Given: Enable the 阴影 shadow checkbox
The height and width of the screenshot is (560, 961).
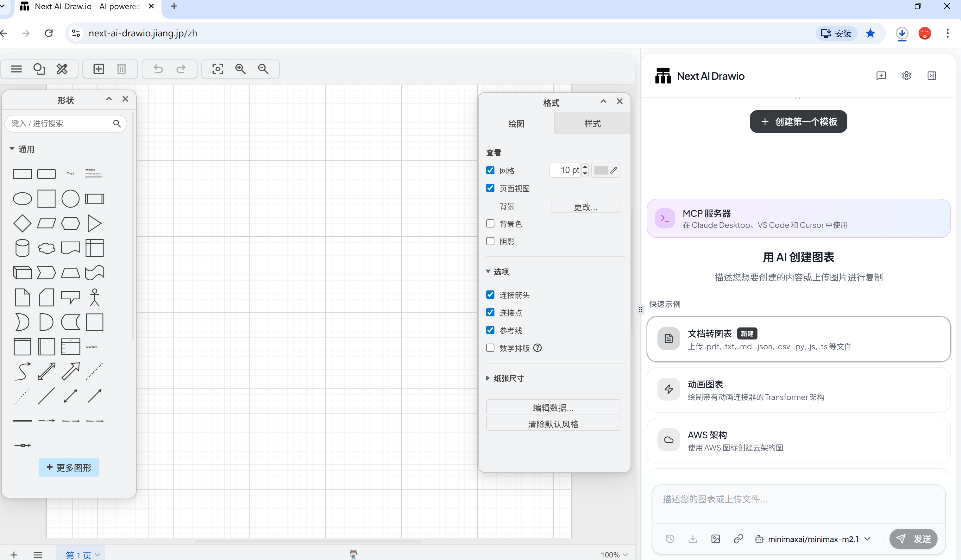Looking at the screenshot, I should [490, 241].
